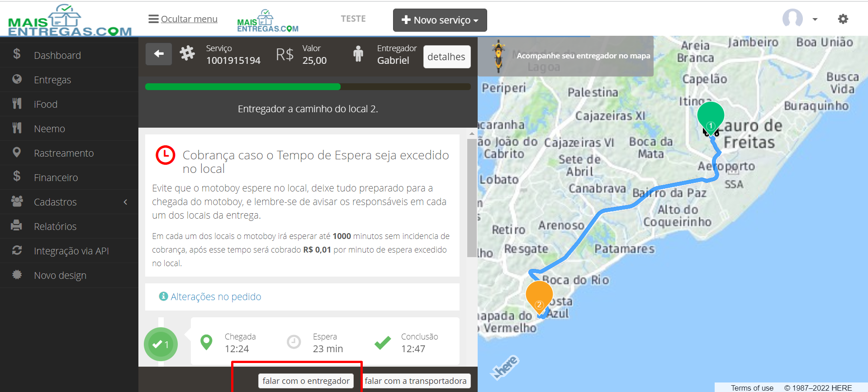Click the green delivery progress bar
Screen dimensions: 868x392
(243, 87)
